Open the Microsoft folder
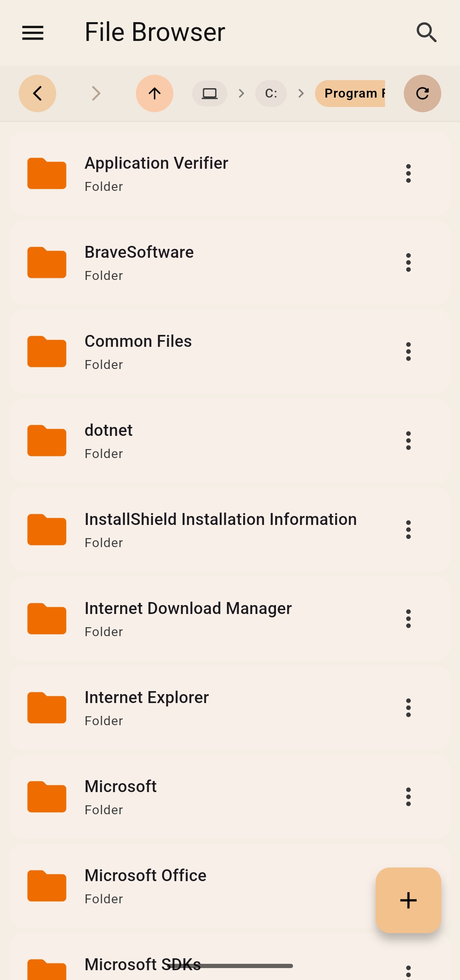The height and width of the screenshot is (980, 460). tap(121, 796)
